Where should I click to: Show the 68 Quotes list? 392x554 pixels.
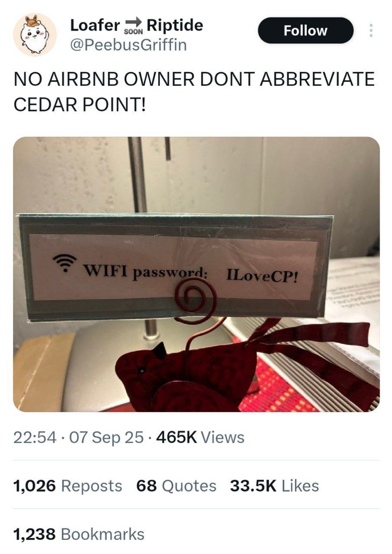click(x=176, y=486)
